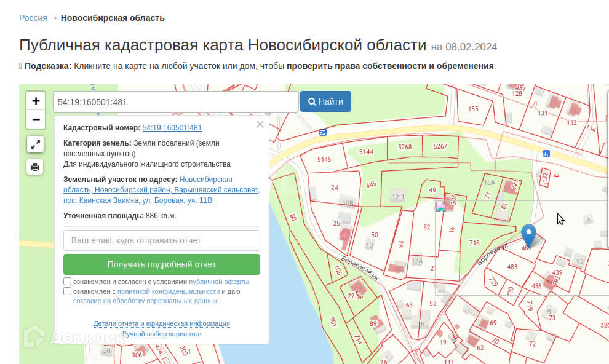The image size is (609, 364).
Task: Check the public offer agreement checkbox
Action: pos(67,282)
